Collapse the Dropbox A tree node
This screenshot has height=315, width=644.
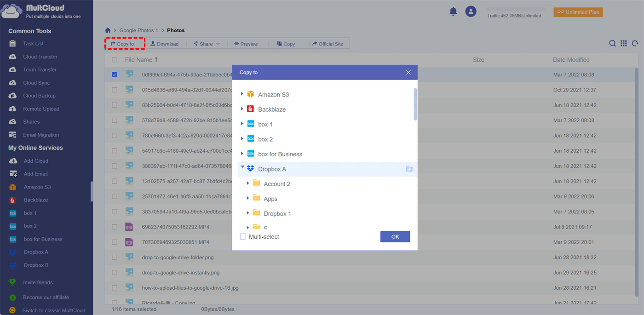click(x=242, y=168)
